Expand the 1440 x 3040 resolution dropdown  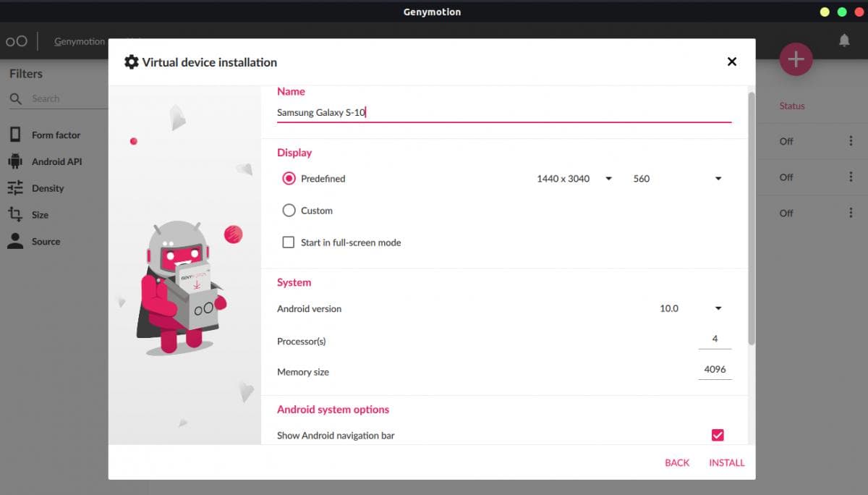[x=574, y=179]
